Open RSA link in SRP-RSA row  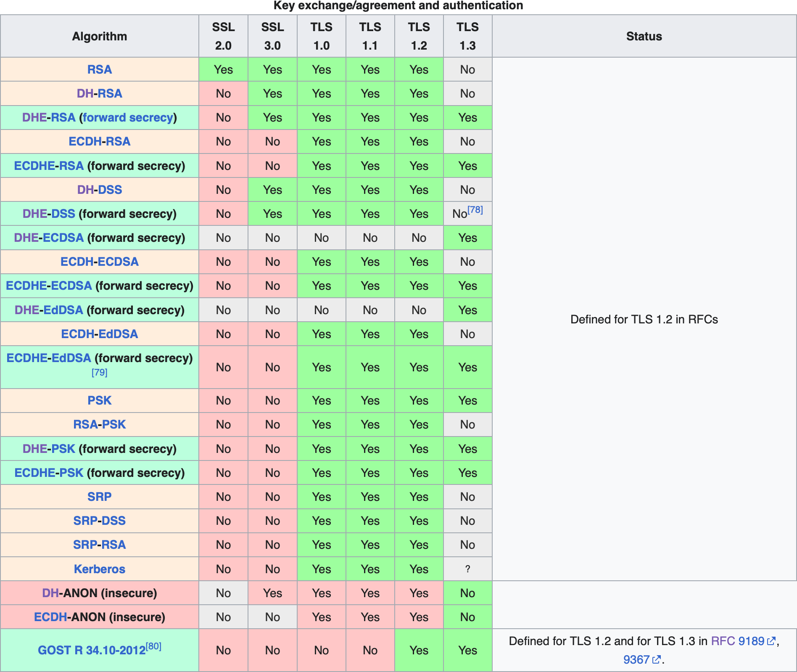pos(113,545)
